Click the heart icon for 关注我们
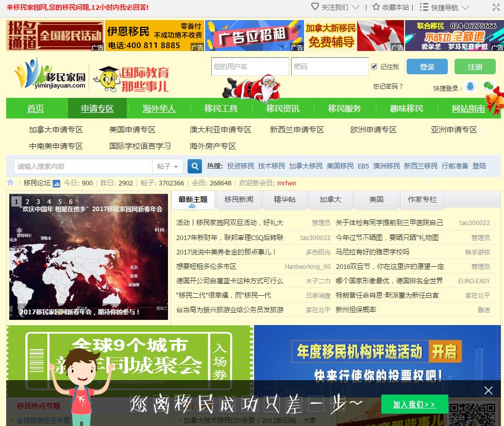 coord(315,7)
